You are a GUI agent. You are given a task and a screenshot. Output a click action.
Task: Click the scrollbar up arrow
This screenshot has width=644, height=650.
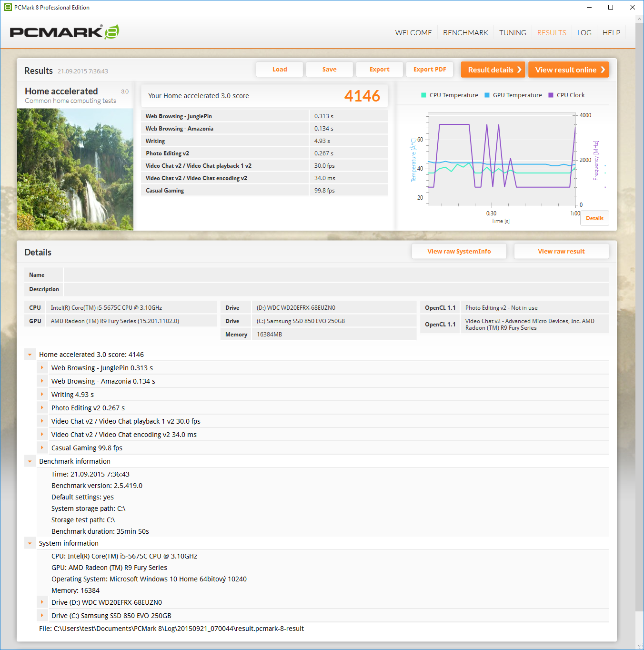(639, 19)
